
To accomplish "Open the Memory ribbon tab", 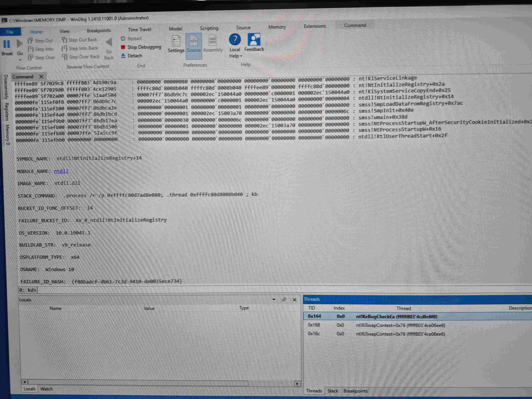I will click(277, 27).
